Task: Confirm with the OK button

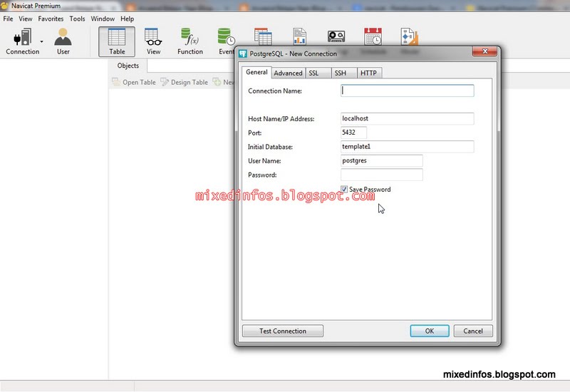Action: 430,331
